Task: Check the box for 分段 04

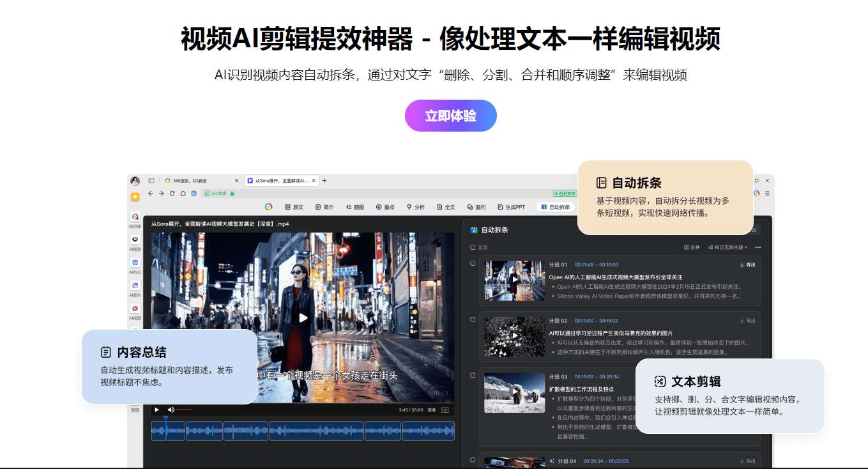Action: pos(473,459)
